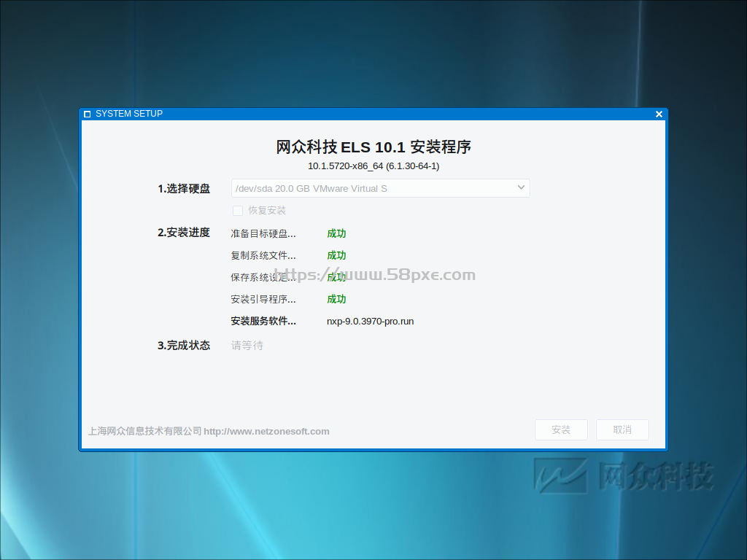Open the netzonesoft.com link in footer

point(266,432)
